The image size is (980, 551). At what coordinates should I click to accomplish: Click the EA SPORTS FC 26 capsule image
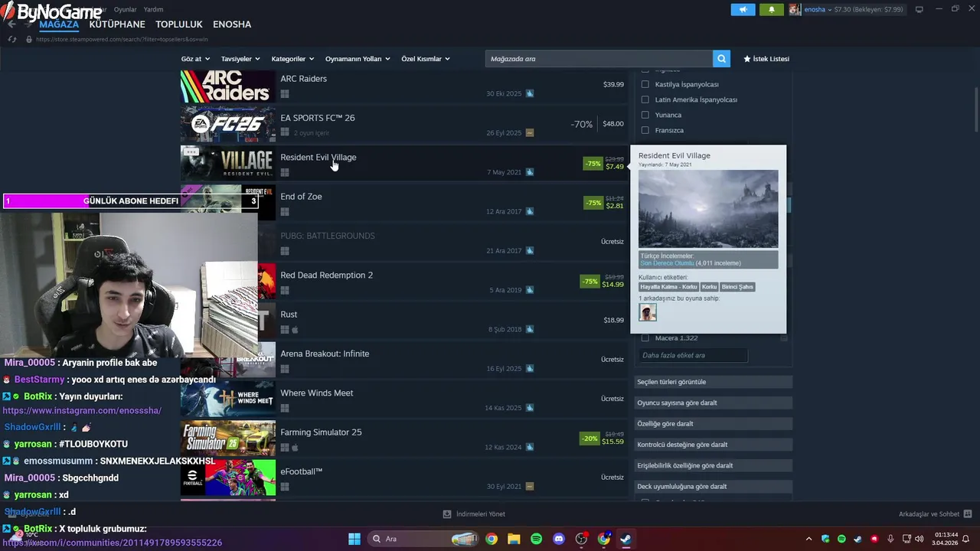coord(227,125)
